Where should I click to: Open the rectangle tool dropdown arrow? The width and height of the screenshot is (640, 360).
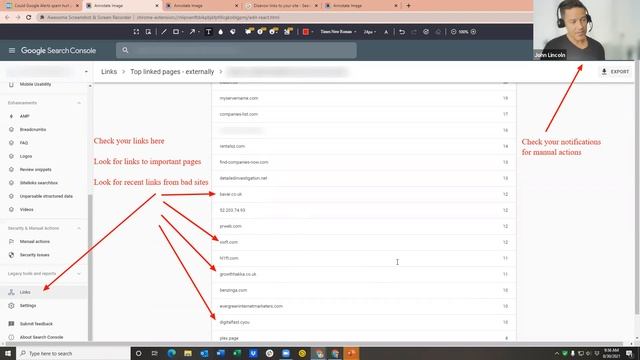[x=182, y=32]
